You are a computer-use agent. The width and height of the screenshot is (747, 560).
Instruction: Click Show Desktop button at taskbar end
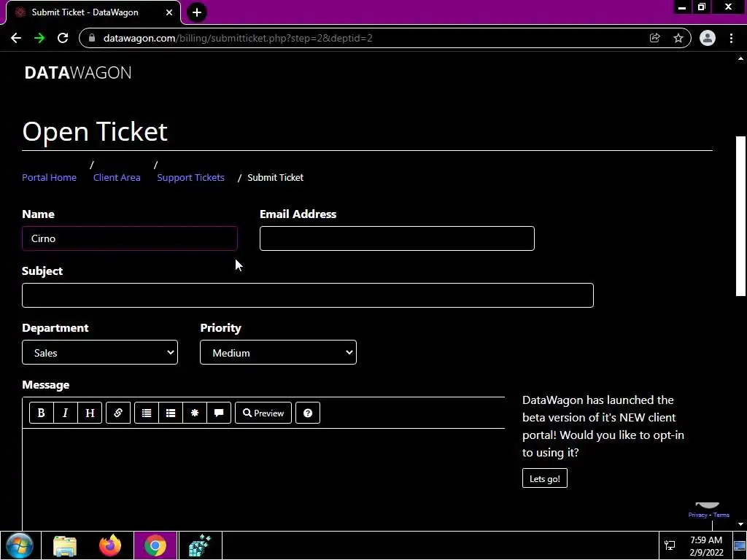tap(740, 545)
